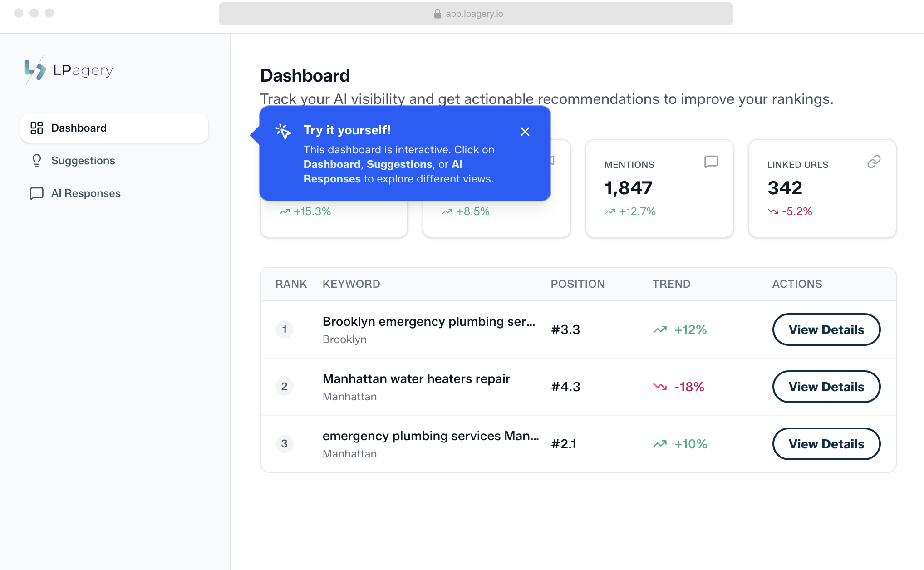View details for Brooklyn emergency plumbing keyword
Screen dimensions: 924x570
826,329
